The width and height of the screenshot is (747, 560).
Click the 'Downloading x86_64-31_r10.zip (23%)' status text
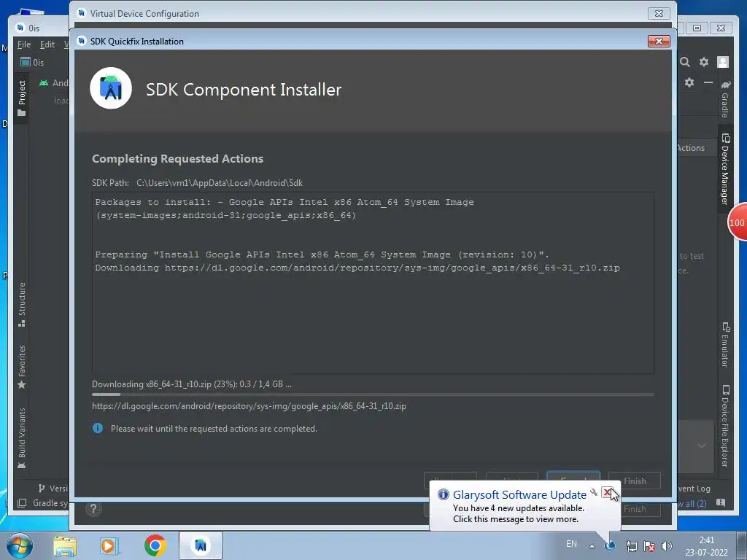(x=192, y=384)
